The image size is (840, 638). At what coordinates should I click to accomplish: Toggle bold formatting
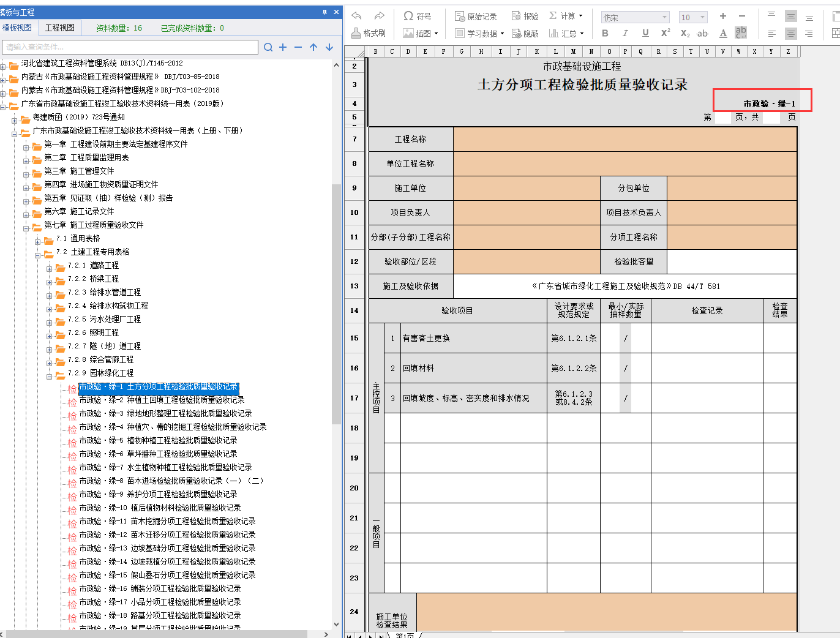605,33
